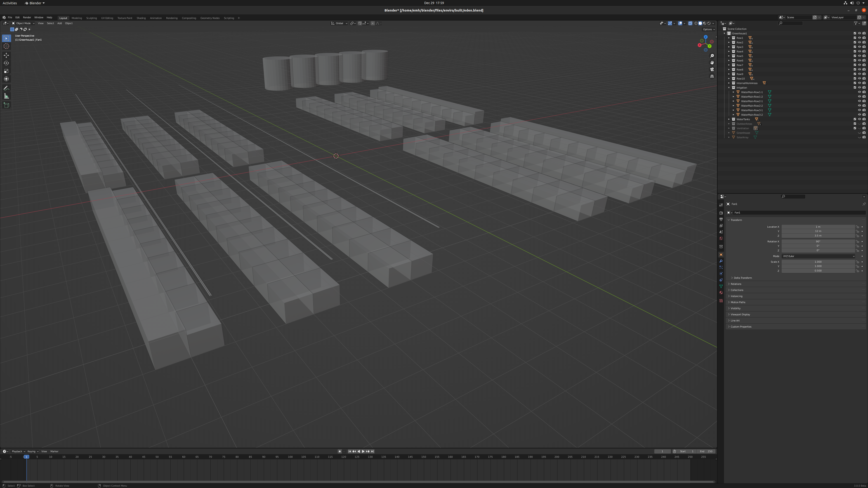Open the Material properties tab icon
Screen dimensions: 868x488
[x=721, y=293]
